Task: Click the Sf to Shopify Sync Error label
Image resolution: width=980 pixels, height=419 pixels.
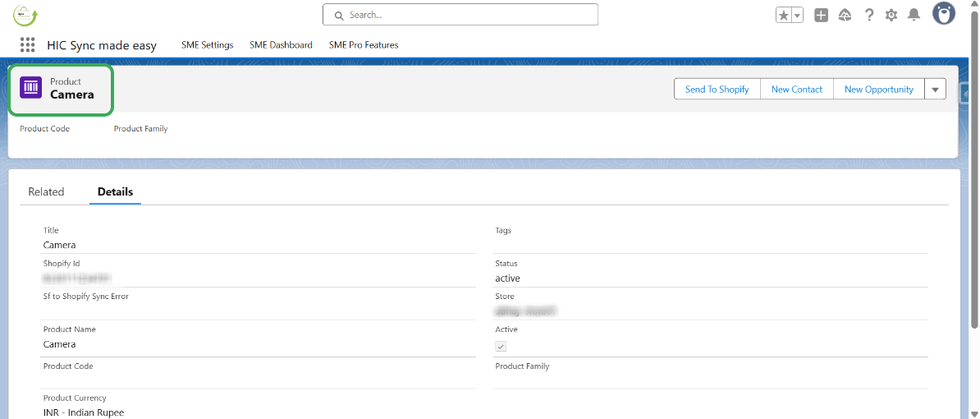Action: [x=85, y=297]
